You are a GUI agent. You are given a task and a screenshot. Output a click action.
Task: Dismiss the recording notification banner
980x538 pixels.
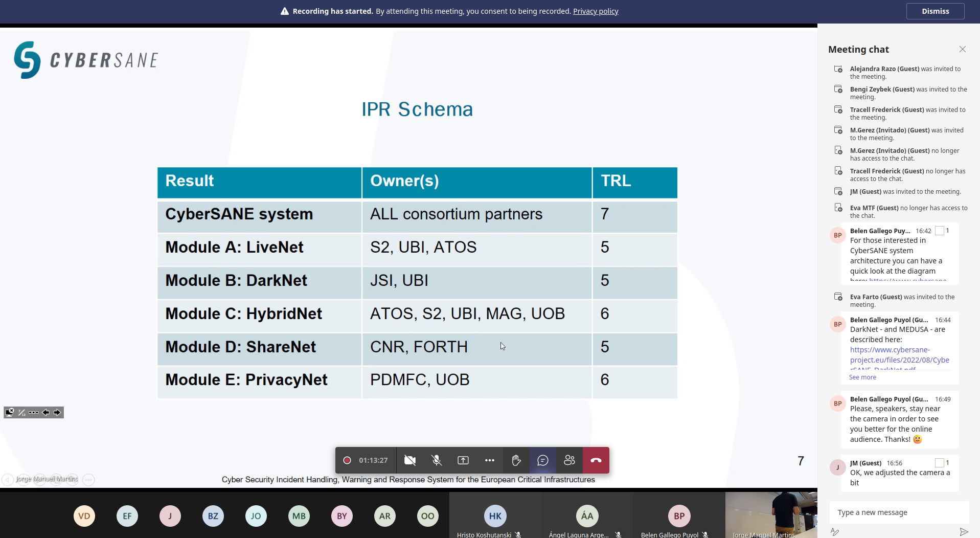[935, 11]
